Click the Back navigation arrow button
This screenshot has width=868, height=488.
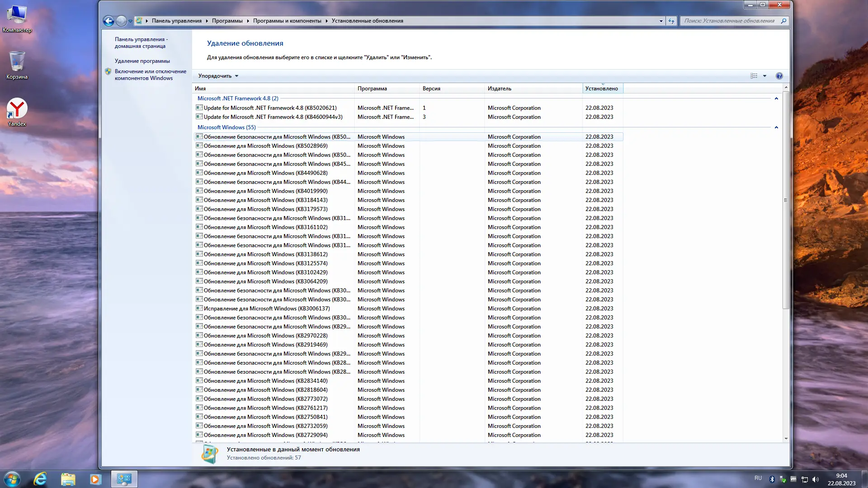click(108, 21)
